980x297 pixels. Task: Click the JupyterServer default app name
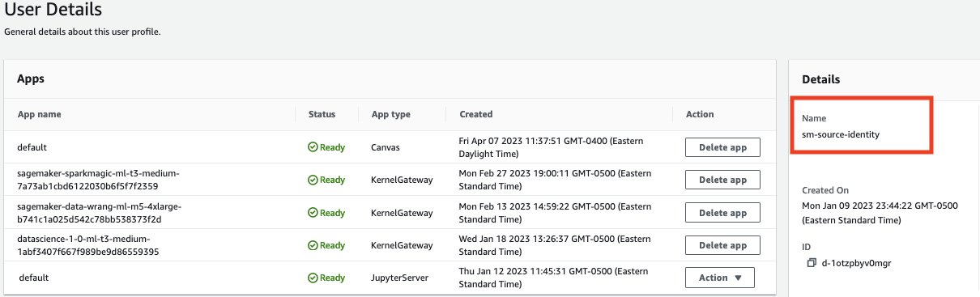[34, 278]
